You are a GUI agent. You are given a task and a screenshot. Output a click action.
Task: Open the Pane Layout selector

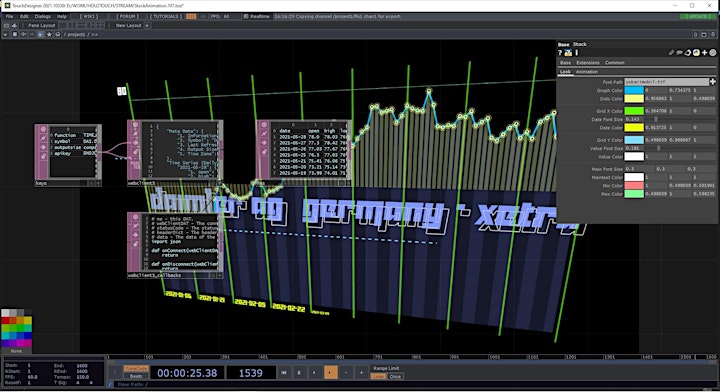tap(42, 26)
